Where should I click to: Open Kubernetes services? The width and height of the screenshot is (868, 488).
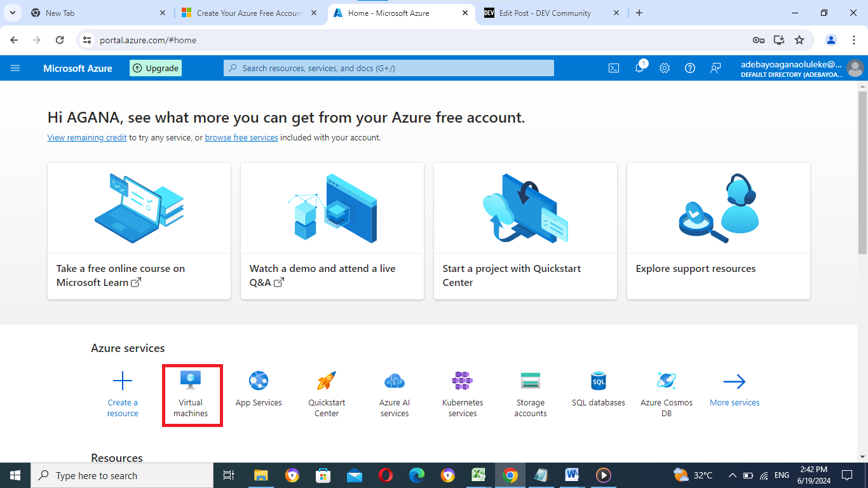pyautogui.click(x=463, y=394)
